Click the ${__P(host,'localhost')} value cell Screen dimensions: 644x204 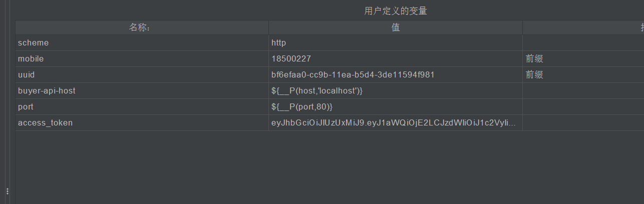coord(396,91)
